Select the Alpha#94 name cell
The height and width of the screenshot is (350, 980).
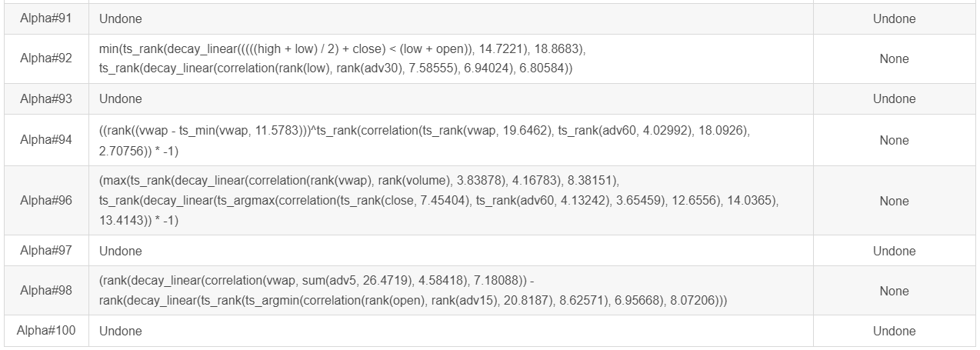(x=46, y=140)
